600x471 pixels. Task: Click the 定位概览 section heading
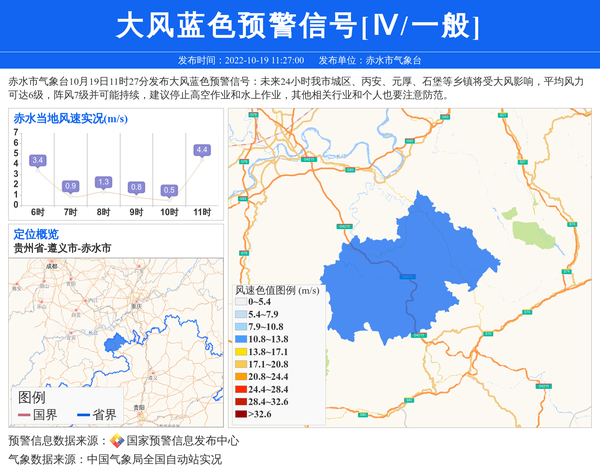point(36,234)
